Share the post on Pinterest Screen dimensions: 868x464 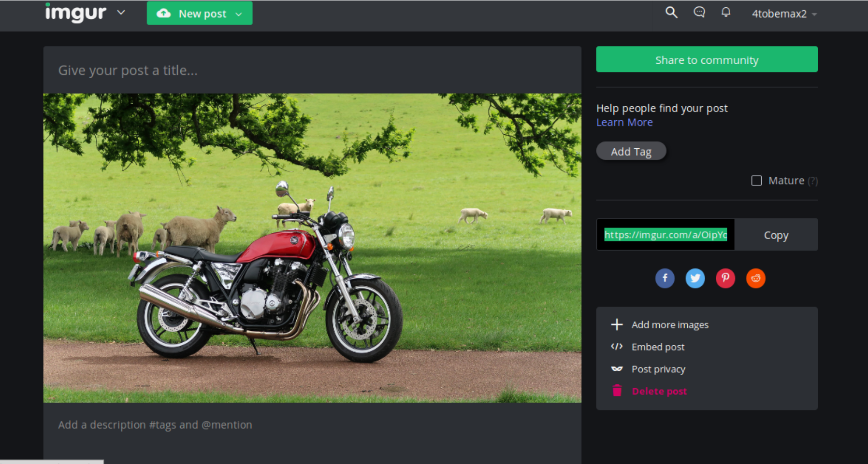[x=725, y=278]
